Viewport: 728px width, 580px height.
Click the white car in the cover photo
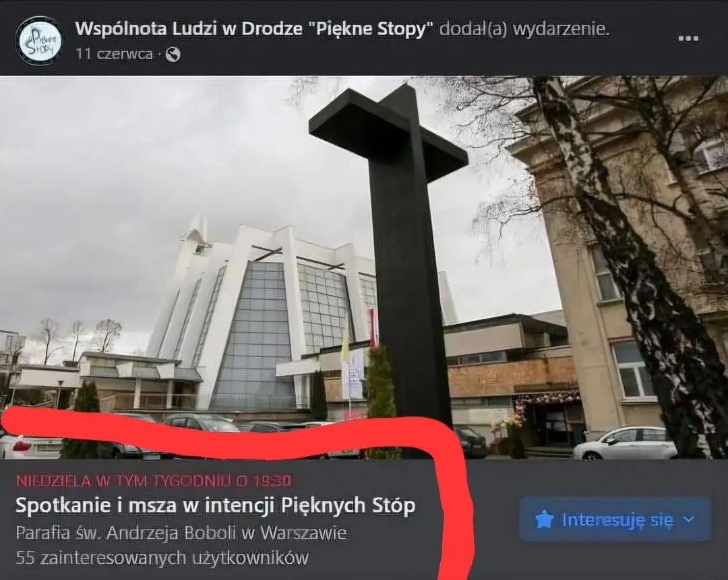click(x=627, y=442)
